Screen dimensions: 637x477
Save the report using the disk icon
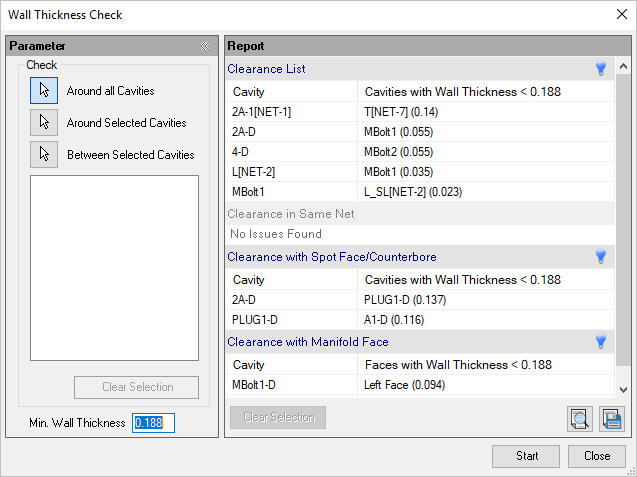[x=611, y=419]
